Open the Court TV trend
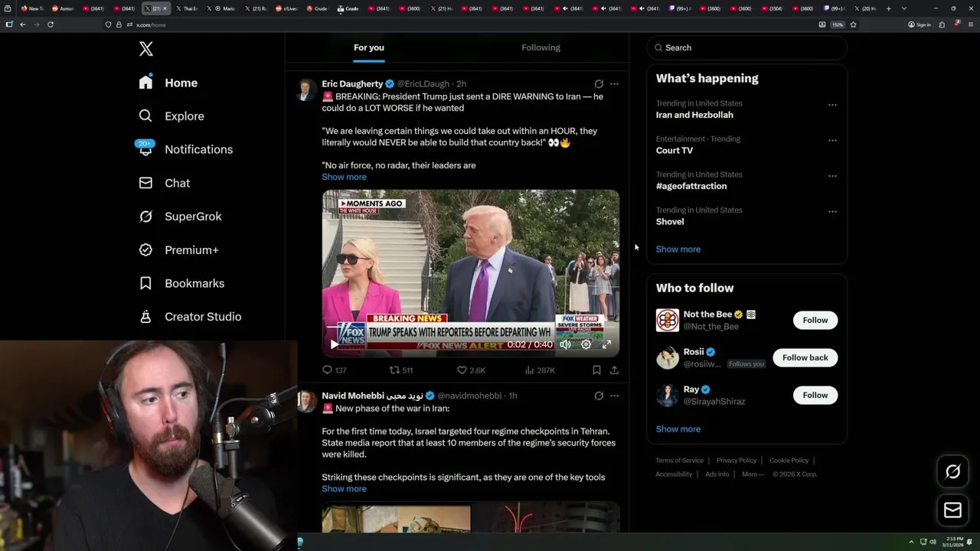Viewport: 980px width, 551px height. [675, 151]
